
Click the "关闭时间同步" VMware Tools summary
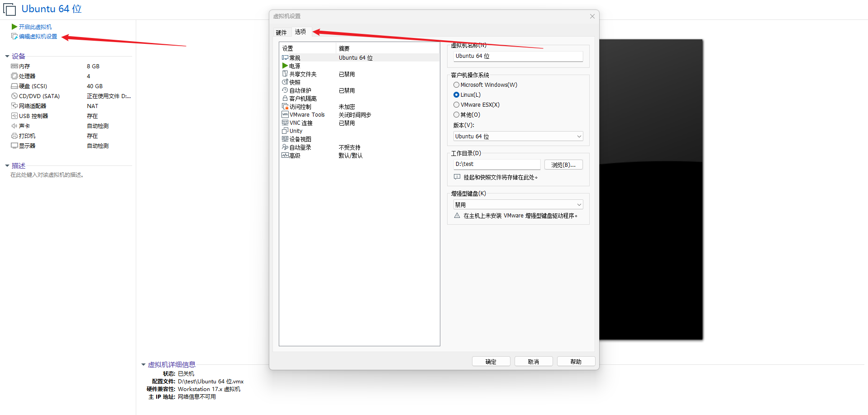click(355, 115)
